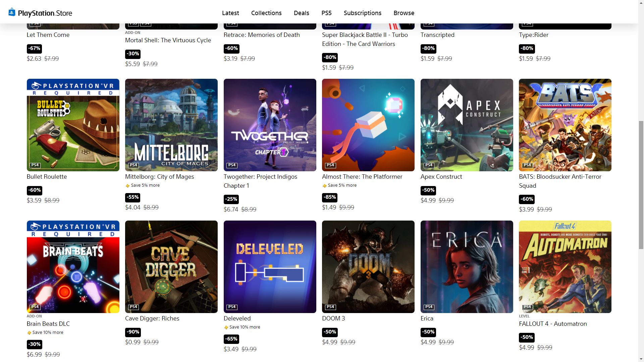Open the Bullet Roulette title link

pos(47,177)
